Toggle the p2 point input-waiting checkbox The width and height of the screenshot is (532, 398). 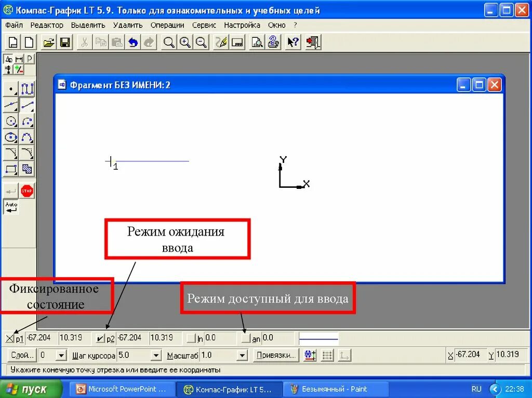coord(100,338)
